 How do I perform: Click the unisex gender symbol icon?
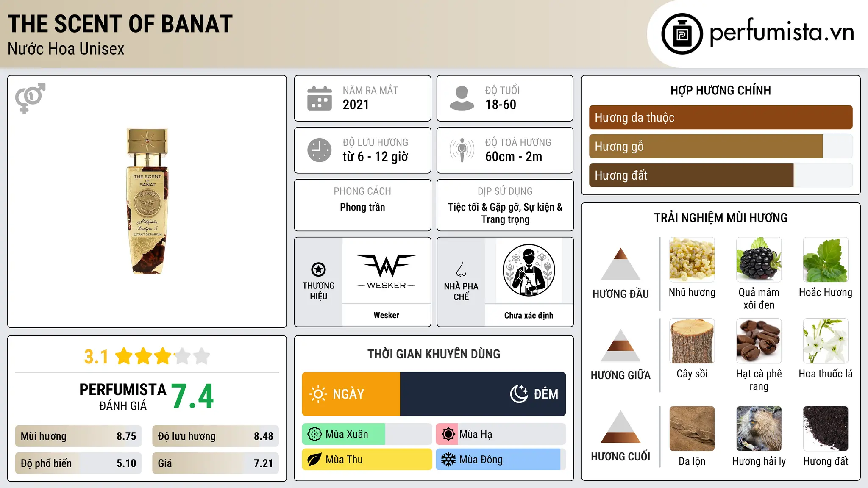point(30,98)
